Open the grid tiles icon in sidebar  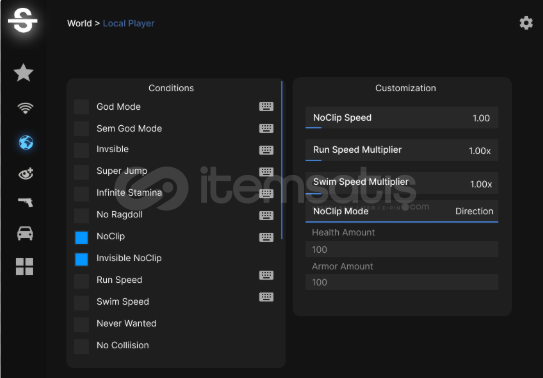click(25, 267)
